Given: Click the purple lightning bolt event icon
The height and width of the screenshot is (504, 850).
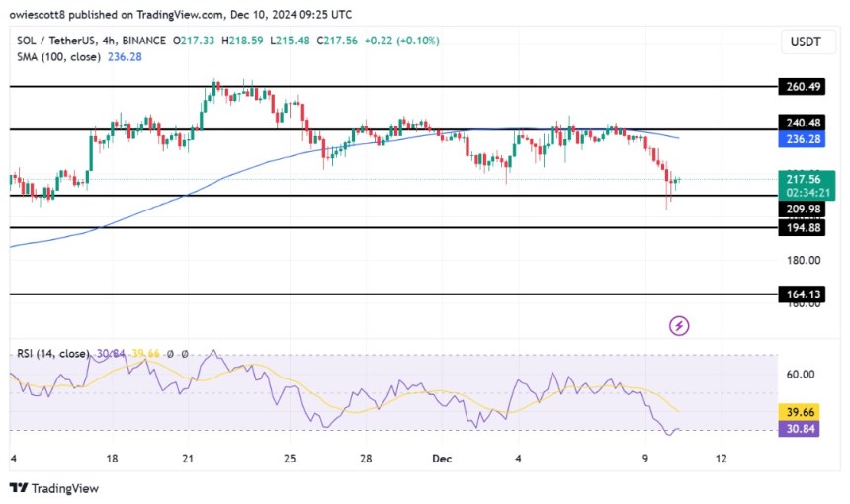Looking at the screenshot, I should pos(679,326).
